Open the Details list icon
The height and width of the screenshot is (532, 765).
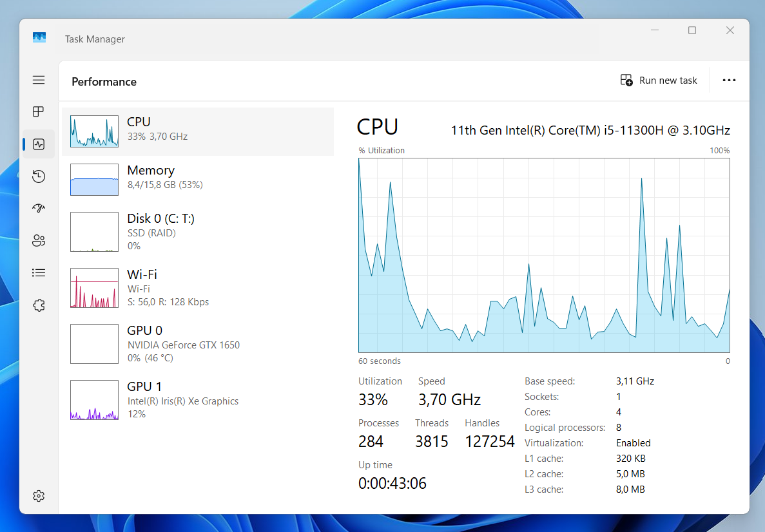point(39,272)
